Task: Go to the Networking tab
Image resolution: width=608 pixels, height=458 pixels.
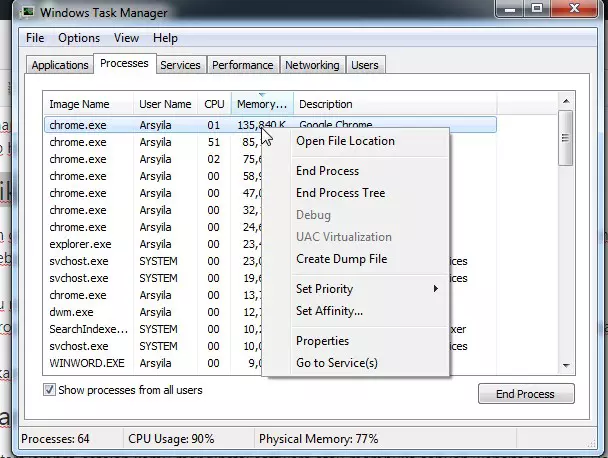Action: tap(312, 65)
